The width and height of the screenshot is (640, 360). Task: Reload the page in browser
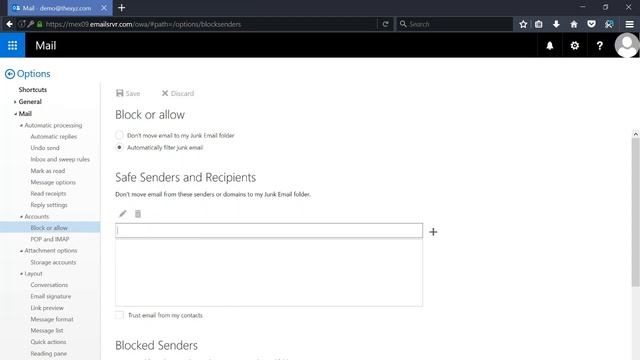tap(385, 24)
